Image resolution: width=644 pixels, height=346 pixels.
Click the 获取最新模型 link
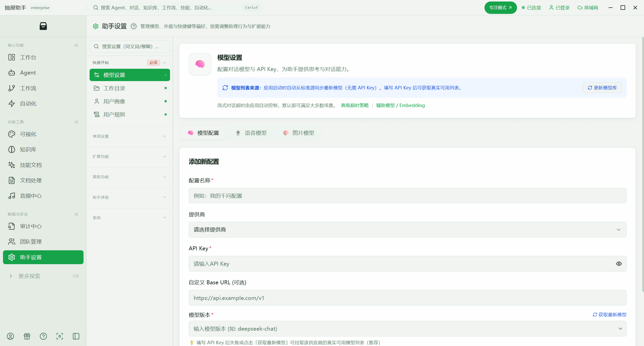coord(610,315)
